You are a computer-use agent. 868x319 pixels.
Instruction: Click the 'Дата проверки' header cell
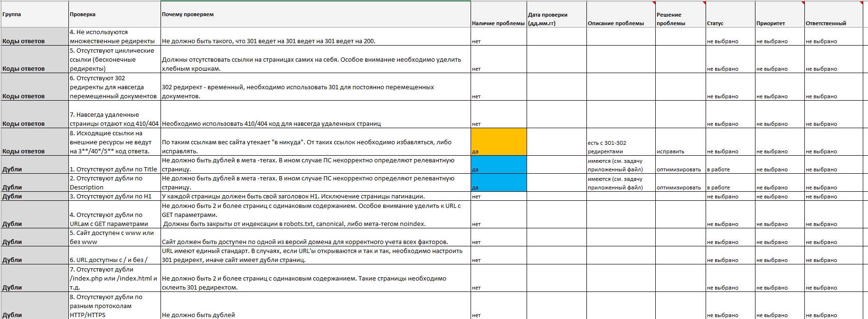click(x=557, y=14)
